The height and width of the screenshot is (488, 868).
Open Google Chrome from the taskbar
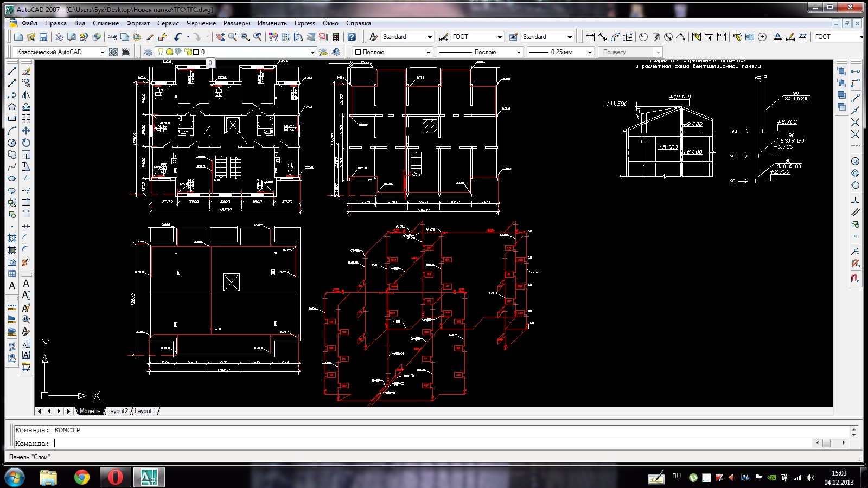82,477
